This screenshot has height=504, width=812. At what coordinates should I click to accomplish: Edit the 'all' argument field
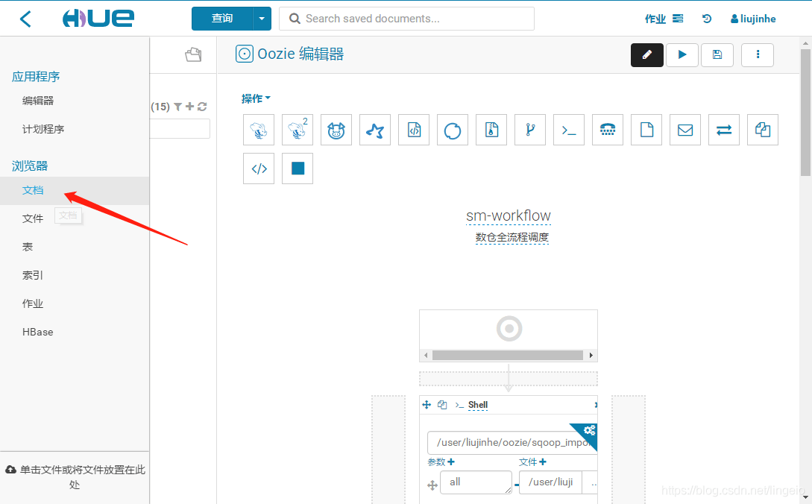(x=476, y=482)
